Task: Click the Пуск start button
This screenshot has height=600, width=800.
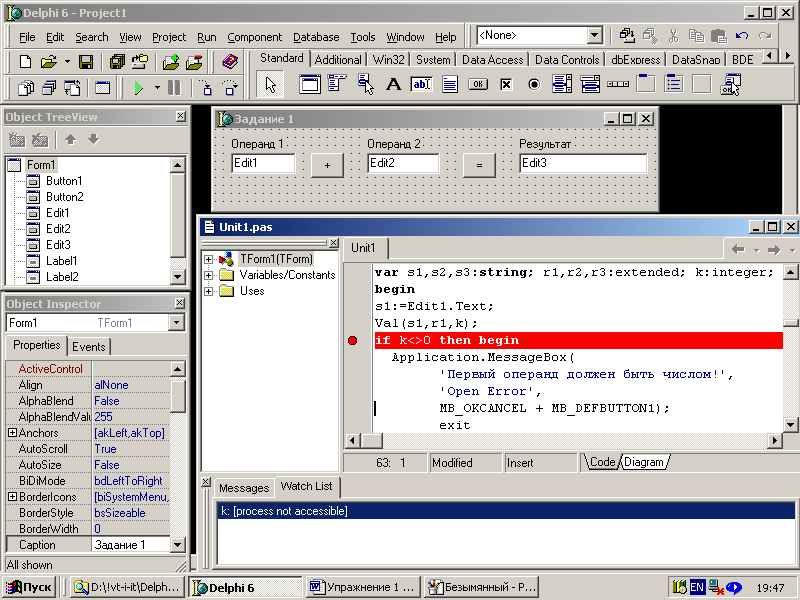Action: coord(29,587)
